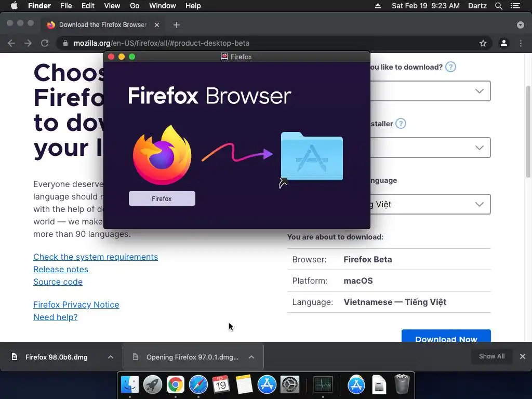Expand the installer platform dropdown
The height and width of the screenshot is (399, 532).
pos(430,148)
